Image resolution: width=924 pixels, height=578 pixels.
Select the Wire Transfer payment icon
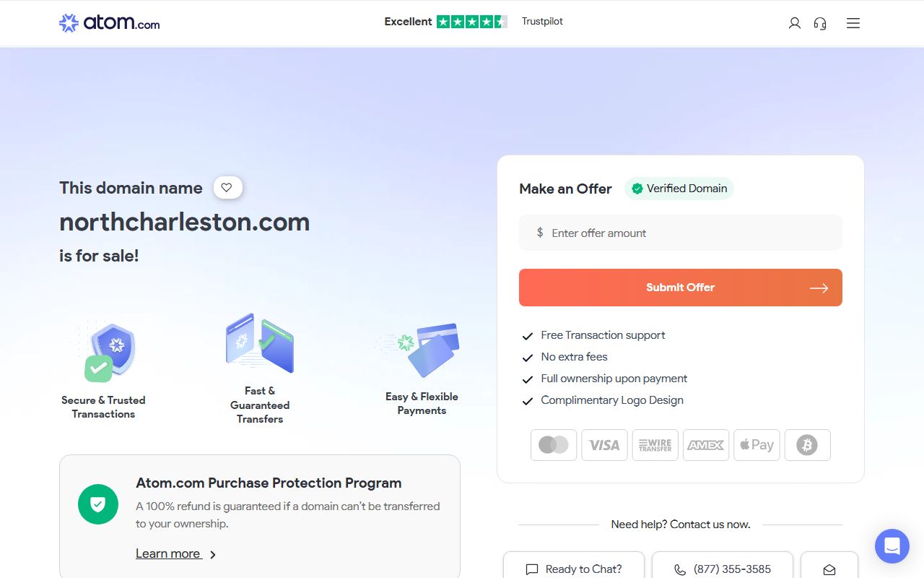(x=655, y=445)
